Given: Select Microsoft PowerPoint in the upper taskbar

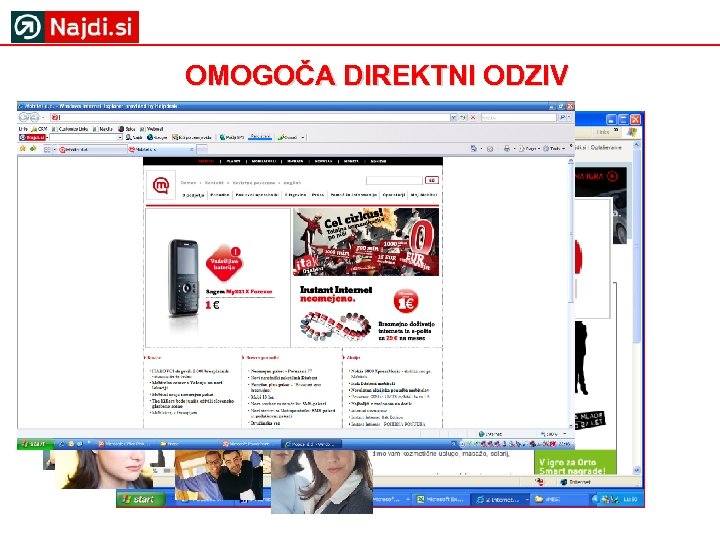Looking at the screenshot, I should point(250,444).
